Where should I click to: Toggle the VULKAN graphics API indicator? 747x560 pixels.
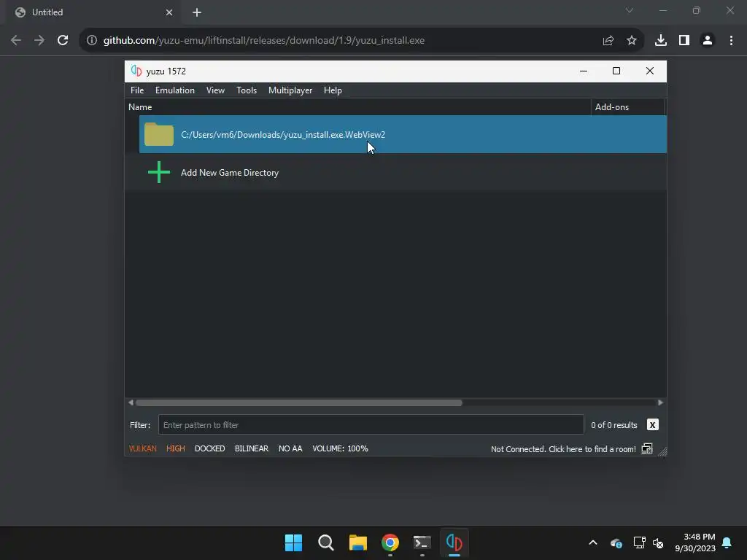coord(142,448)
